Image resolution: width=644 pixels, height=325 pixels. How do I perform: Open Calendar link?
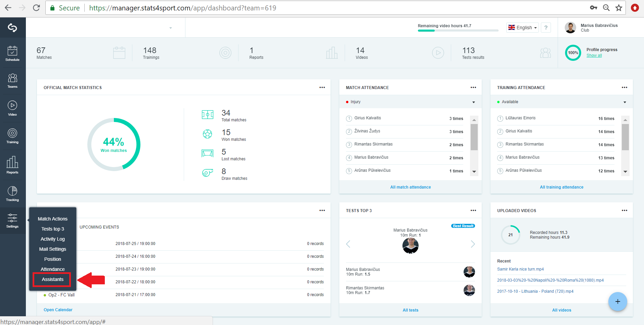click(58, 310)
